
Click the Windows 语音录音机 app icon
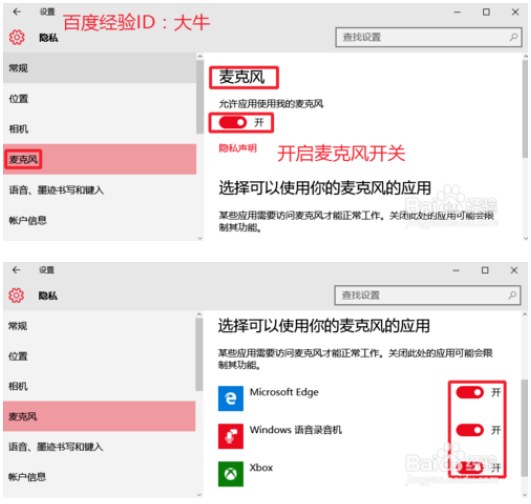click(x=231, y=436)
